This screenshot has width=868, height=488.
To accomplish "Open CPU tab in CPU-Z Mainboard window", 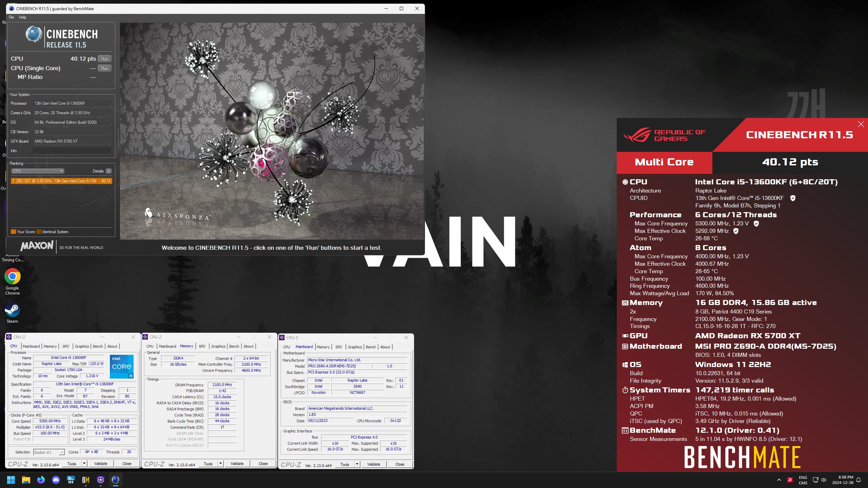I will [x=287, y=347].
